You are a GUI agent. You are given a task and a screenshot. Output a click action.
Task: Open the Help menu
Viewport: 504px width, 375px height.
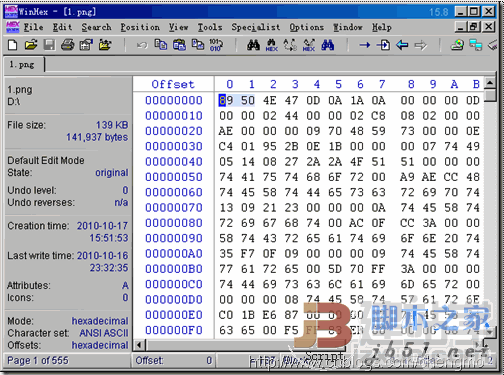point(382,27)
